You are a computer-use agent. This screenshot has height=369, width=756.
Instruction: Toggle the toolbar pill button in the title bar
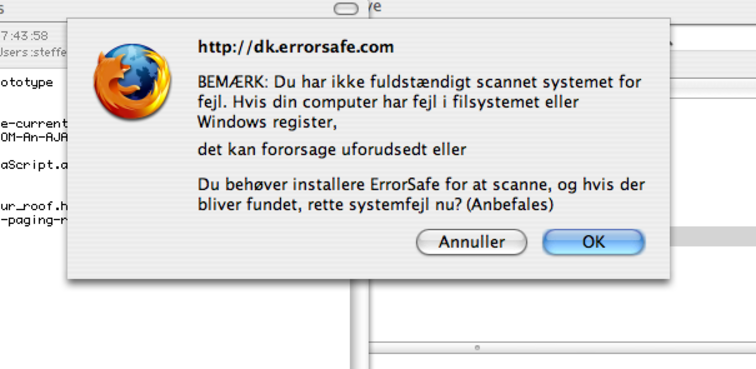[x=346, y=8]
